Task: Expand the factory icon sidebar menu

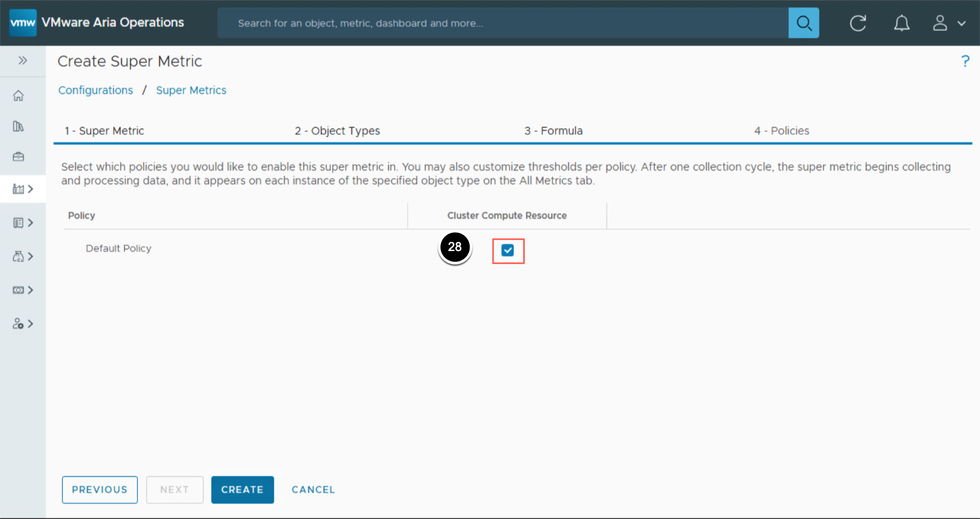Action: click(23, 189)
